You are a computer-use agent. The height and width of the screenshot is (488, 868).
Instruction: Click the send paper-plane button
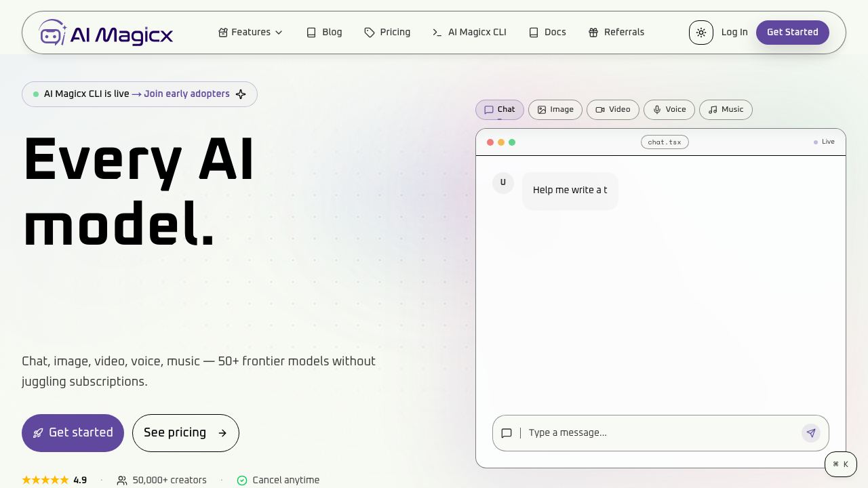[811, 433]
